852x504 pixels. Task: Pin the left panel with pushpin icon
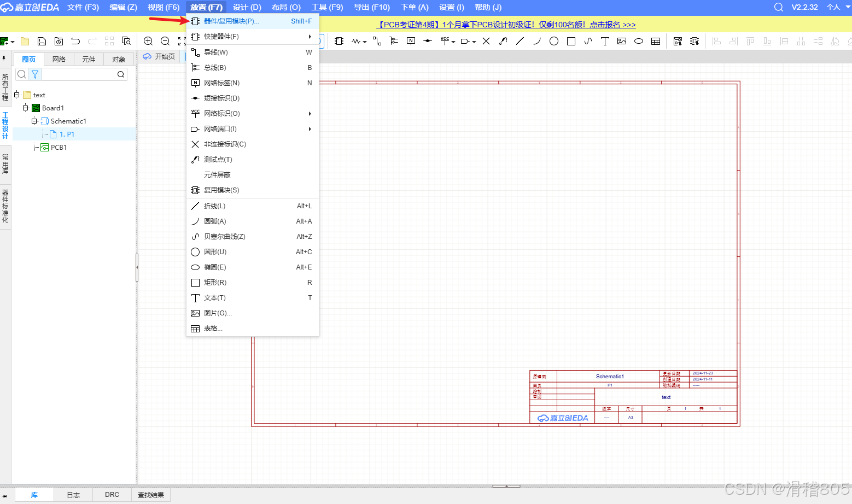point(4,57)
